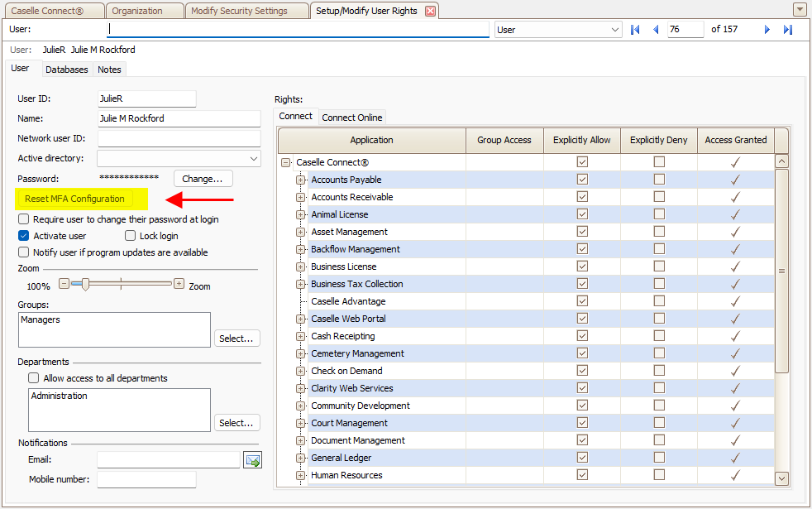Viewport: 812px width, 509px height.
Task: Check Allow access to all departments
Action: (x=34, y=378)
